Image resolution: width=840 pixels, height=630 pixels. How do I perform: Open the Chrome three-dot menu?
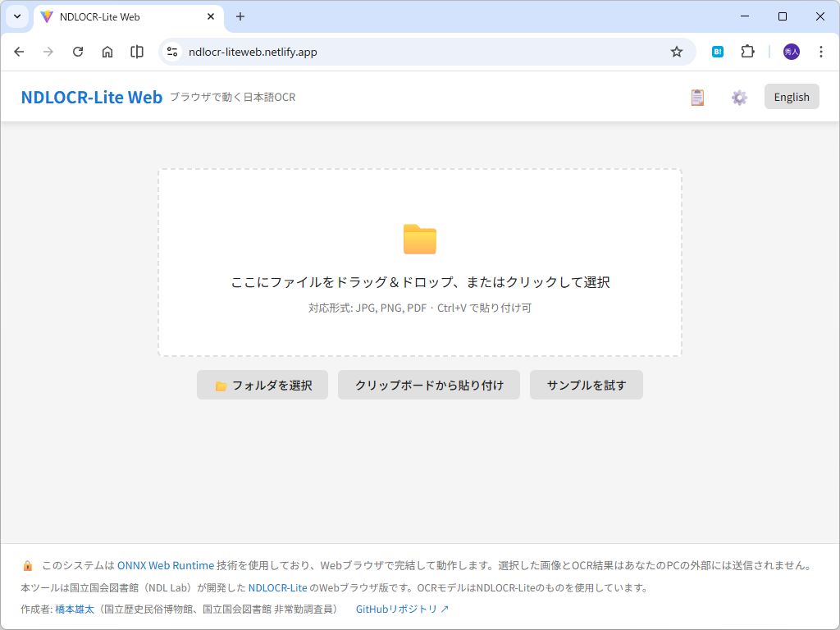(821, 51)
